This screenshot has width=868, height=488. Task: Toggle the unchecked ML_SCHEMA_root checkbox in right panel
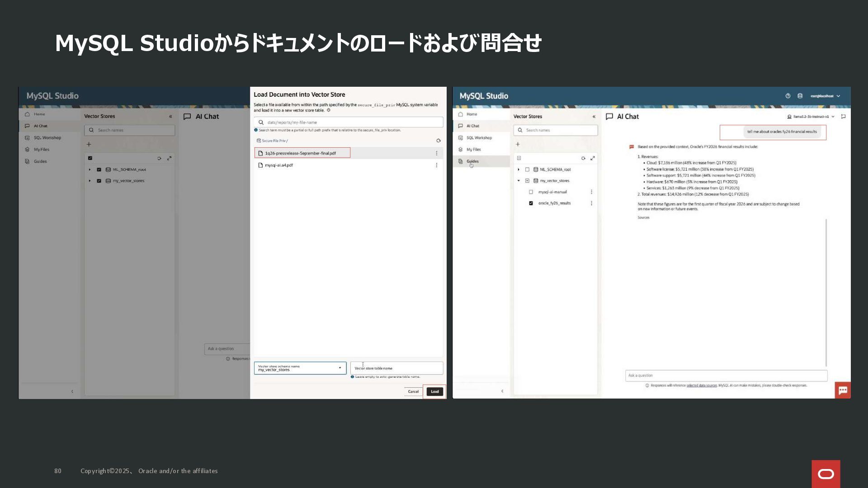tap(527, 169)
